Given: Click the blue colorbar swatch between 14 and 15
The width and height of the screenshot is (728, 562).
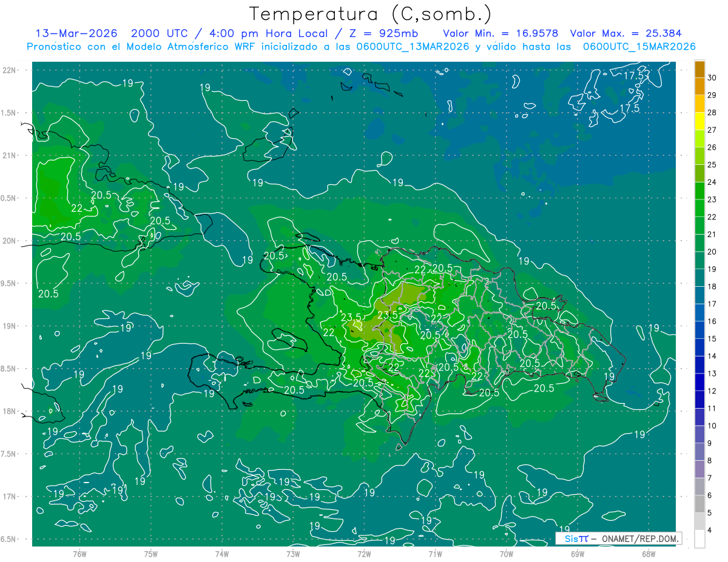Looking at the screenshot, I should [699, 347].
